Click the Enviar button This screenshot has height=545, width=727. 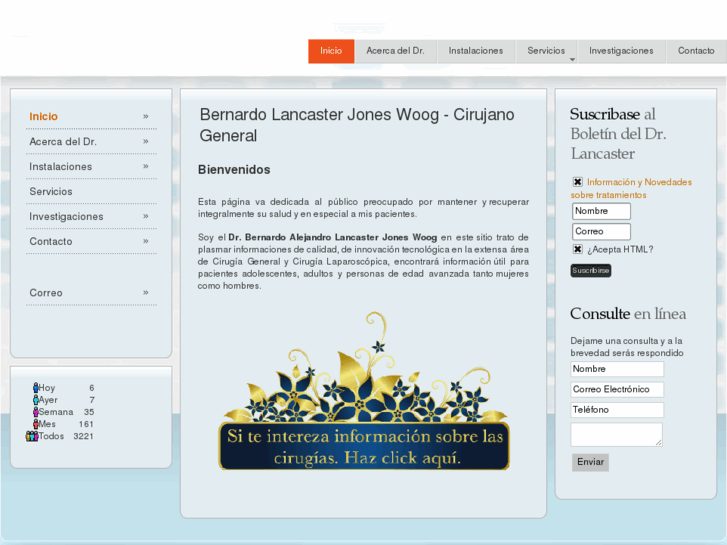590,462
